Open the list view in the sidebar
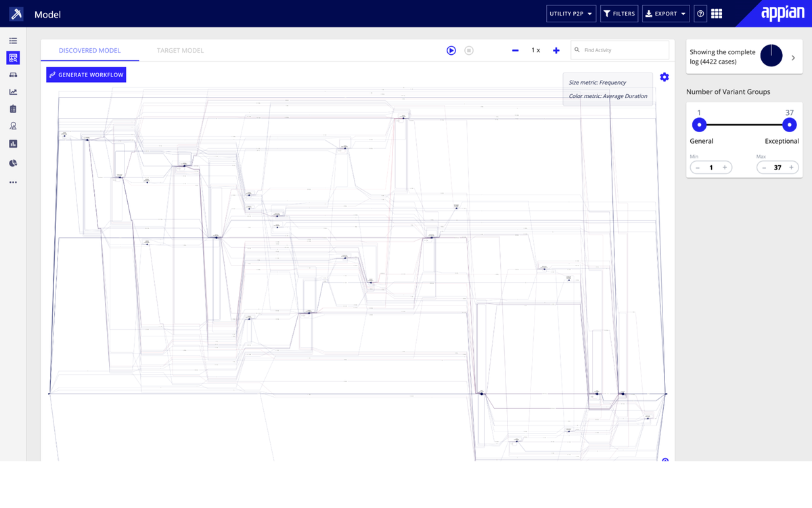This screenshot has width=812, height=508. point(13,41)
